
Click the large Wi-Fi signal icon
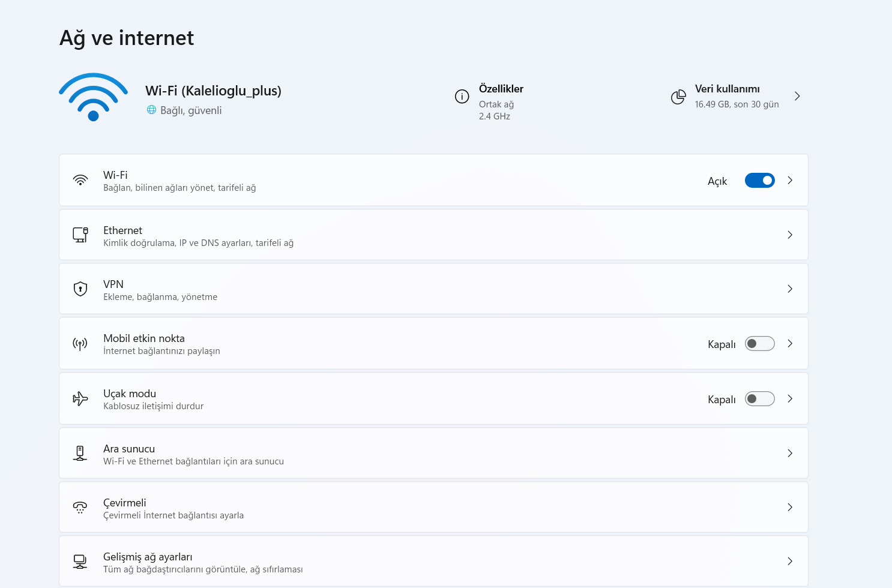[x=93, y=97]
